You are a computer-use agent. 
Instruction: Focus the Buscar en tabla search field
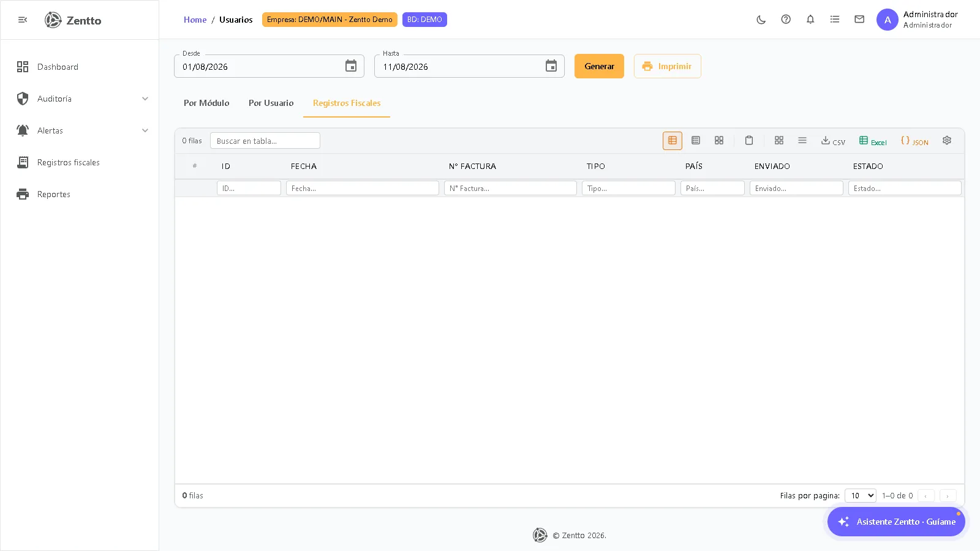pyautogui.click(x=265, y=141)
